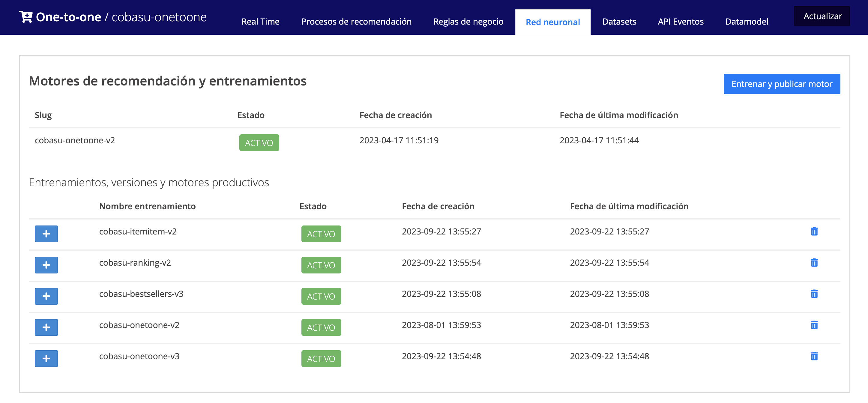Expand the cobasu-onetoone-v3 training row

click(x=46, y=359)
